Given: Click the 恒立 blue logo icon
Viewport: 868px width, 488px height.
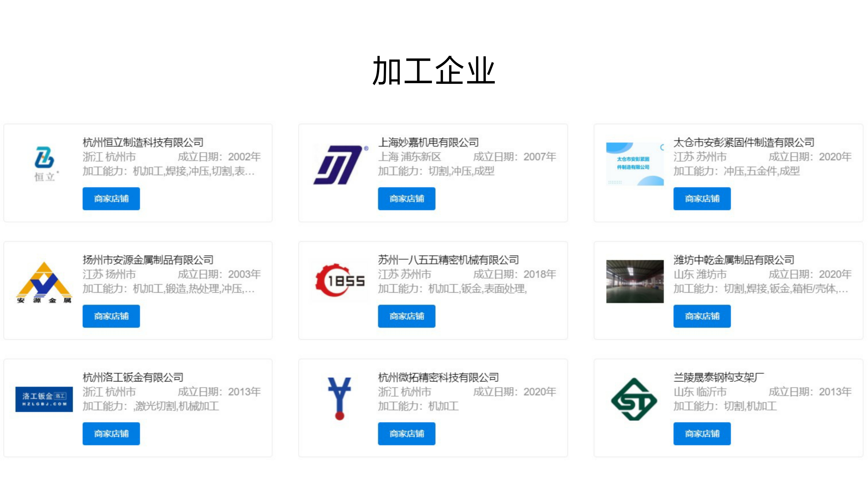Looking at the screenshot, I should pos(44,157).
